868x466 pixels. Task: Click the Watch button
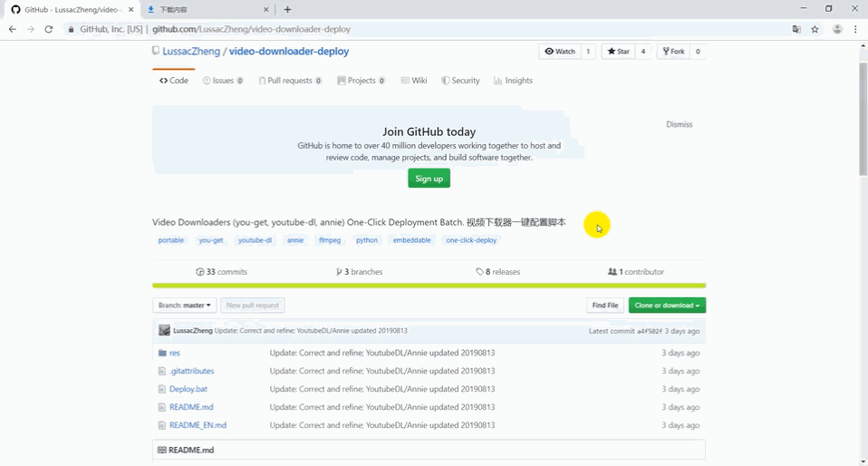coord(560,52)
